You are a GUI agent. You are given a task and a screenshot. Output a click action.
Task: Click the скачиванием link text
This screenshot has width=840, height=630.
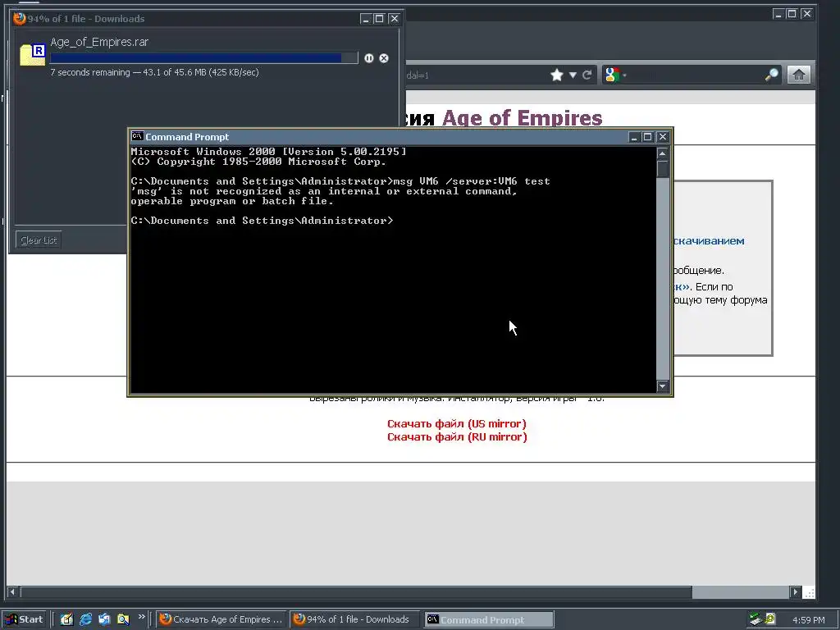(709, 241)
